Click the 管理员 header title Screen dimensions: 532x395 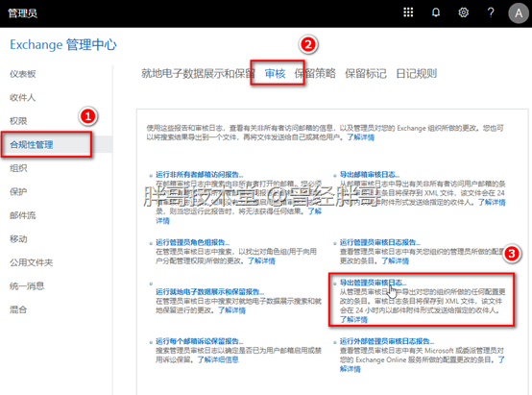tap(22, 13)
